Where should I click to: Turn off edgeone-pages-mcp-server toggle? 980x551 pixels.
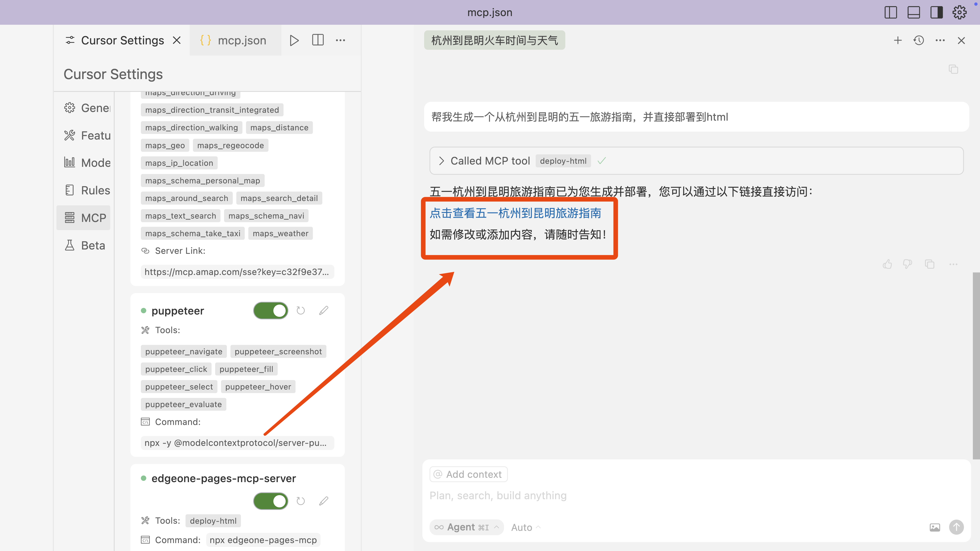(x=271, y=501)
